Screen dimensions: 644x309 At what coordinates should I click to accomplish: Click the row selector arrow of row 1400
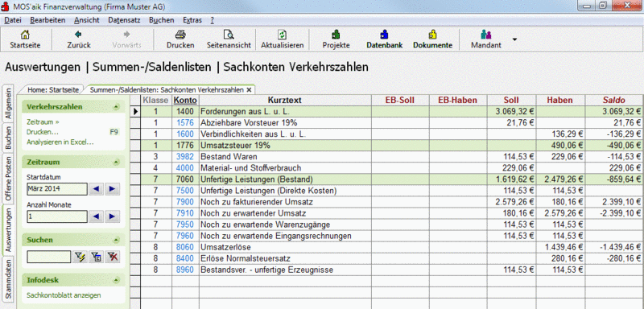coord(135,111)
